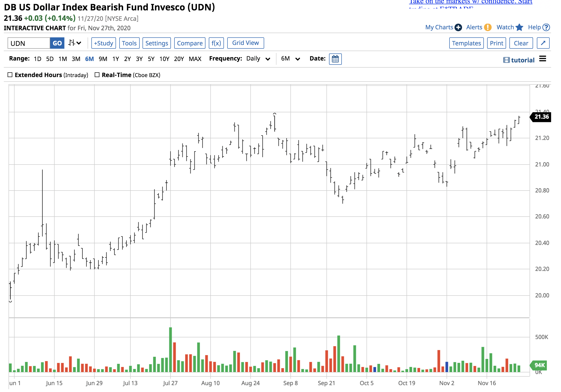Open the Help link
561x392 pixels.
tap(534, 27)
